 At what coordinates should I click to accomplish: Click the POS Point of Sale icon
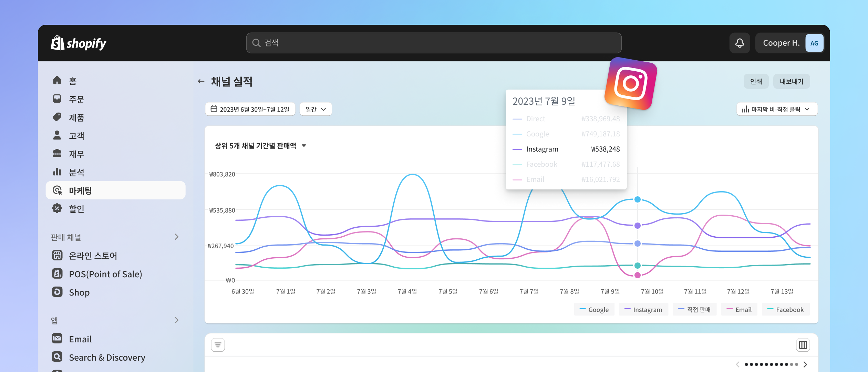pos(58,273)
